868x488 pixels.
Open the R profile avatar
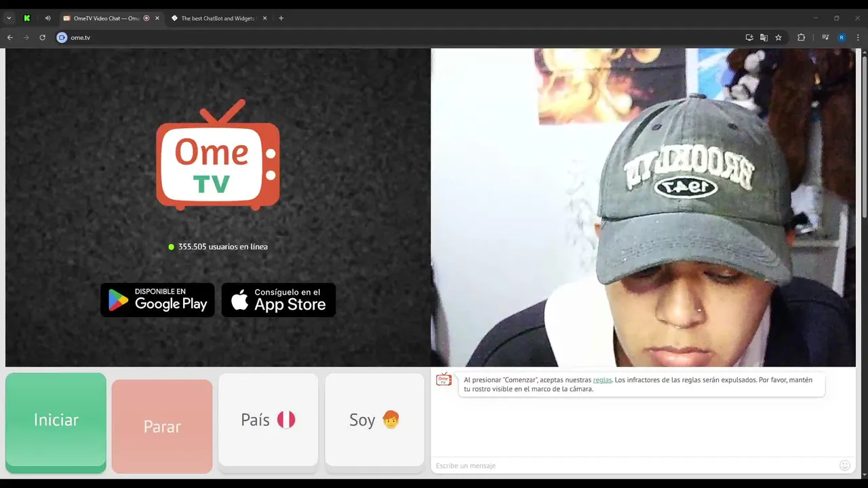(x=842, y=37)
